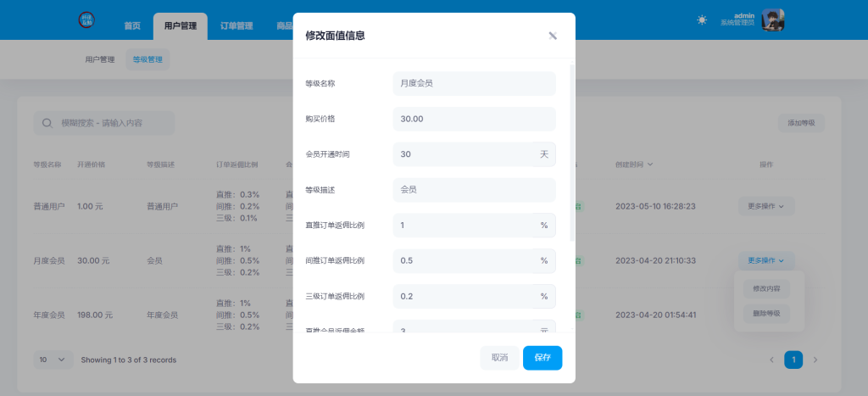Switch to 用户管理 sub-tab

tap(100, 60)
